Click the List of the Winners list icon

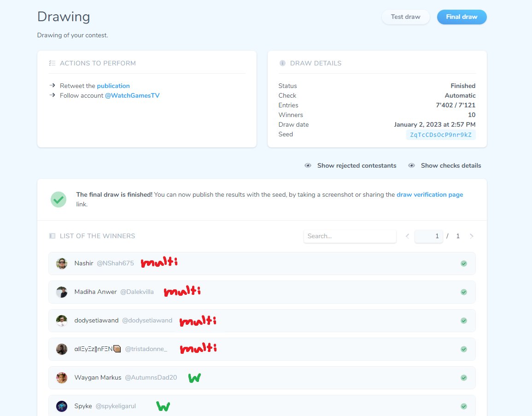[x=52, y=236]
